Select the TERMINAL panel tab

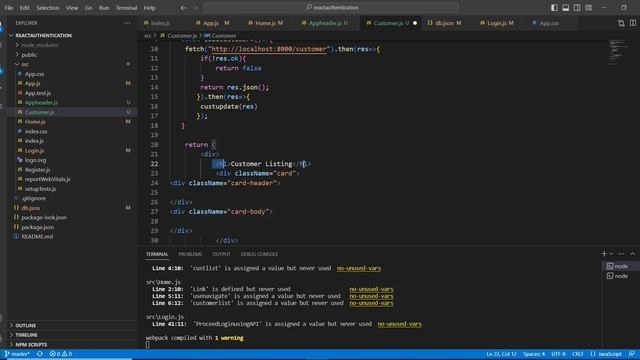click(x=157, y=254)
